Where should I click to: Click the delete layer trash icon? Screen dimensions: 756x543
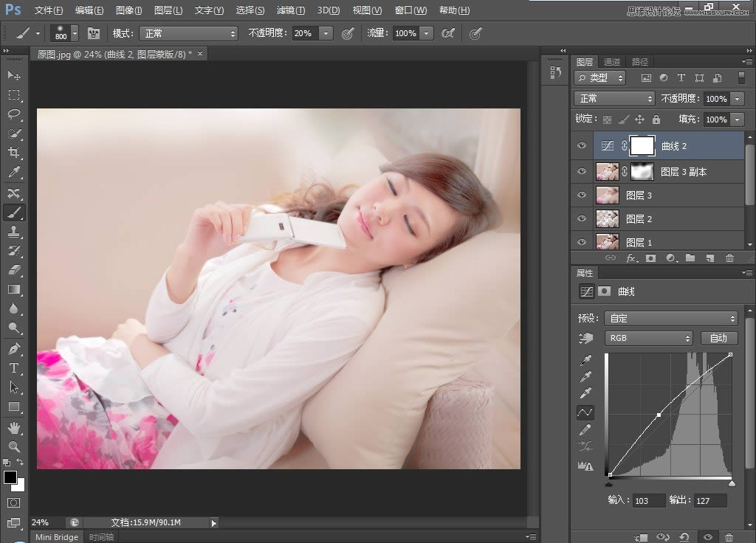point(729,258)
